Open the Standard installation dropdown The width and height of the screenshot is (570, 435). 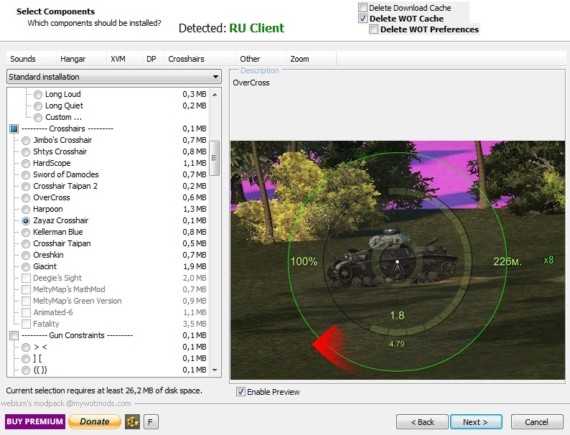pos(114,77)
